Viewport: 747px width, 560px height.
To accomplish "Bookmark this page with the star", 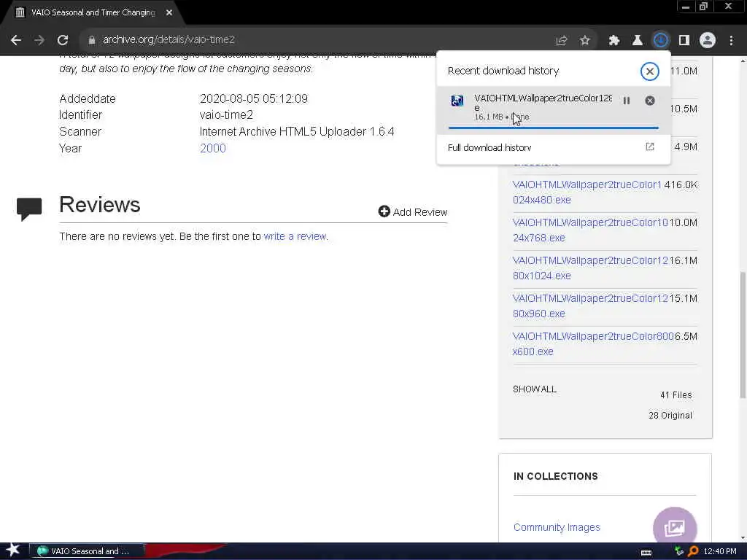I will [584, 41].
